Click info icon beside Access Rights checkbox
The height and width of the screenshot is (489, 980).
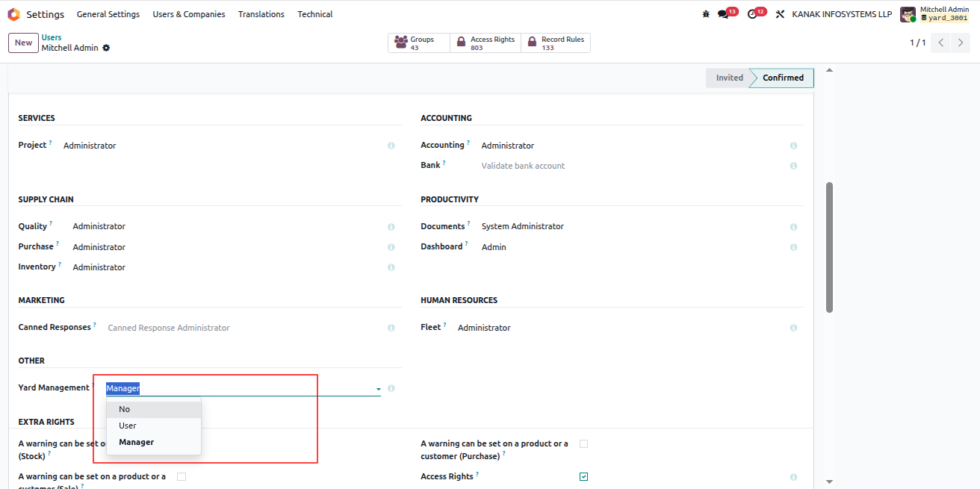793,477
